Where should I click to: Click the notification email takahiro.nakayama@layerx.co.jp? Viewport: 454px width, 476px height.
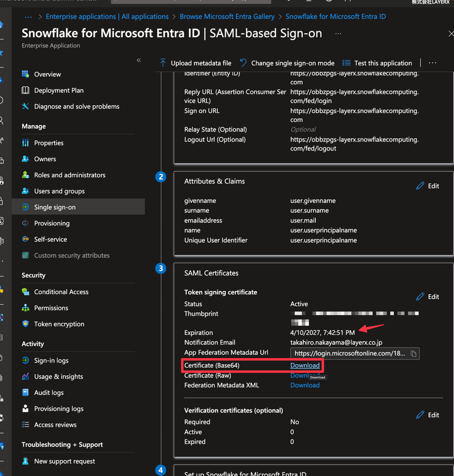[336, 342]
